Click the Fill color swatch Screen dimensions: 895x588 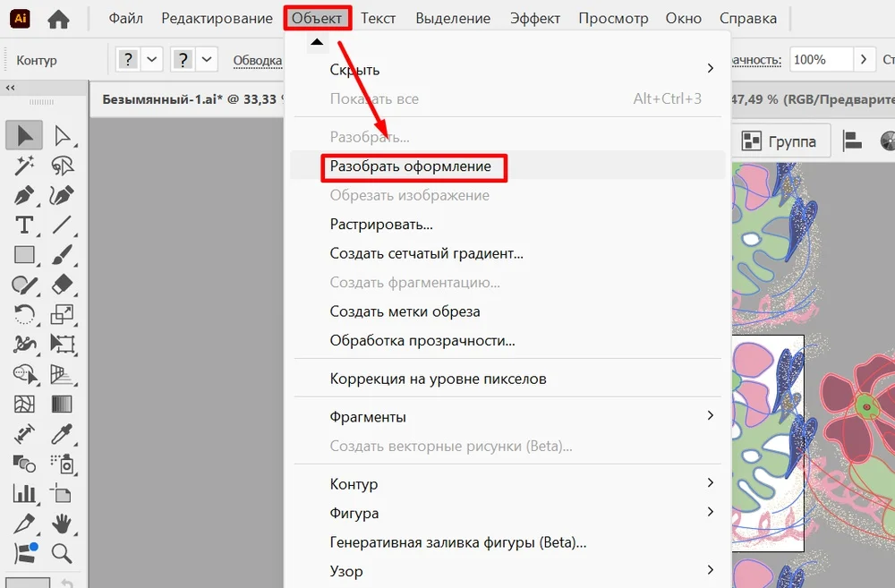pyautogui.click(x=28, y=580)
